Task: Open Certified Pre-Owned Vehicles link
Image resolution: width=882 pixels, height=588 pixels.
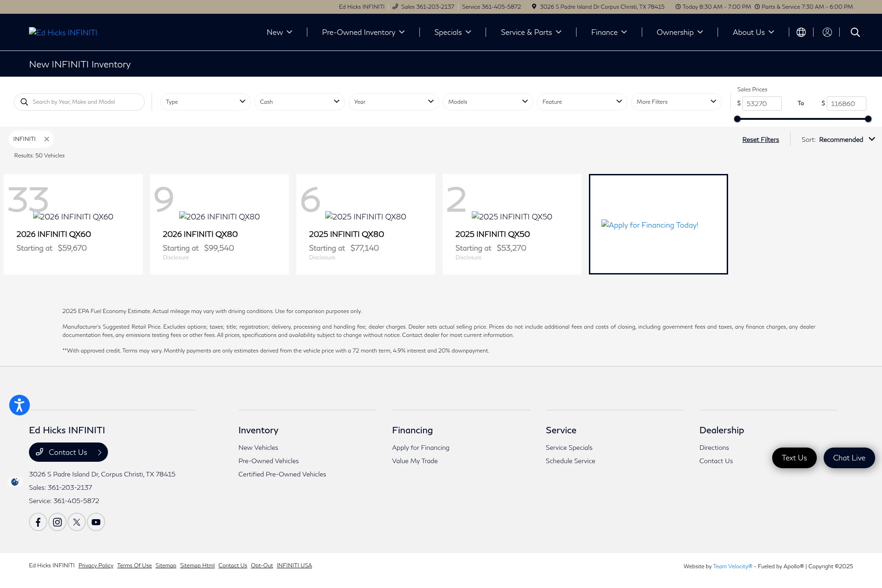Action: 282,474
